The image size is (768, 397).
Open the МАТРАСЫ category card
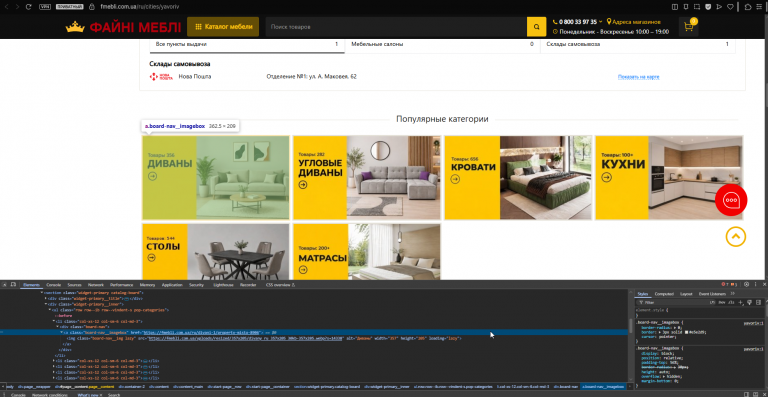click(367, 252)
